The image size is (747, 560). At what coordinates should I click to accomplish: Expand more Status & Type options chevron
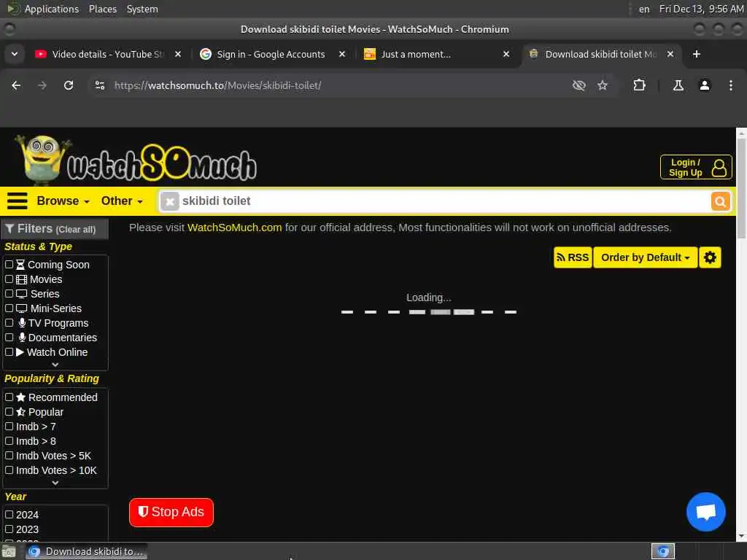tap(55, 365)
